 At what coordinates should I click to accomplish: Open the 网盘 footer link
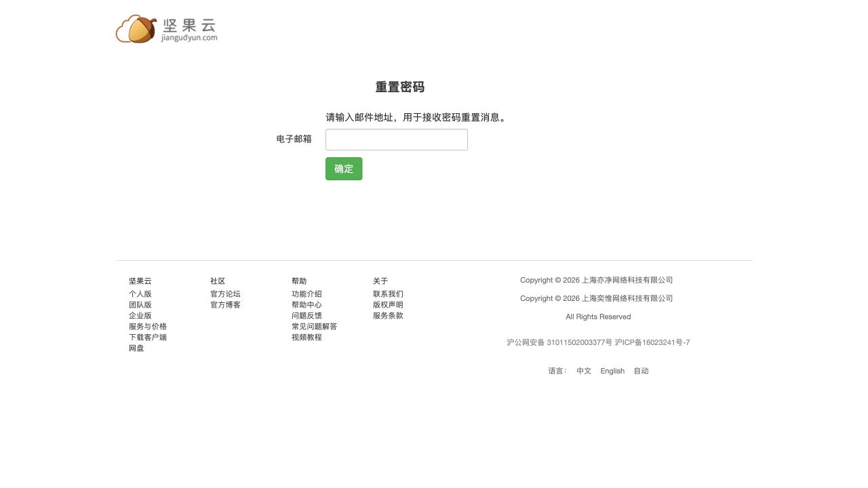136,348
